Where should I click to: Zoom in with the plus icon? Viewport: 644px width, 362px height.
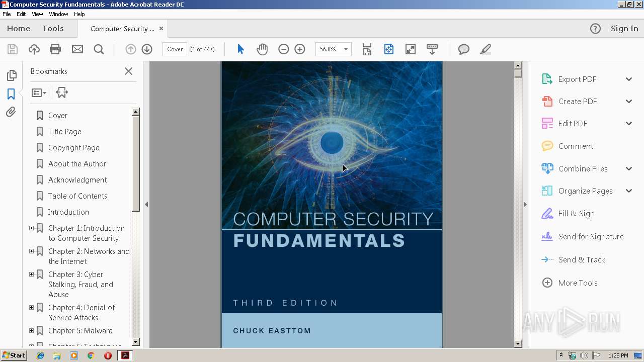coord(300,49)
